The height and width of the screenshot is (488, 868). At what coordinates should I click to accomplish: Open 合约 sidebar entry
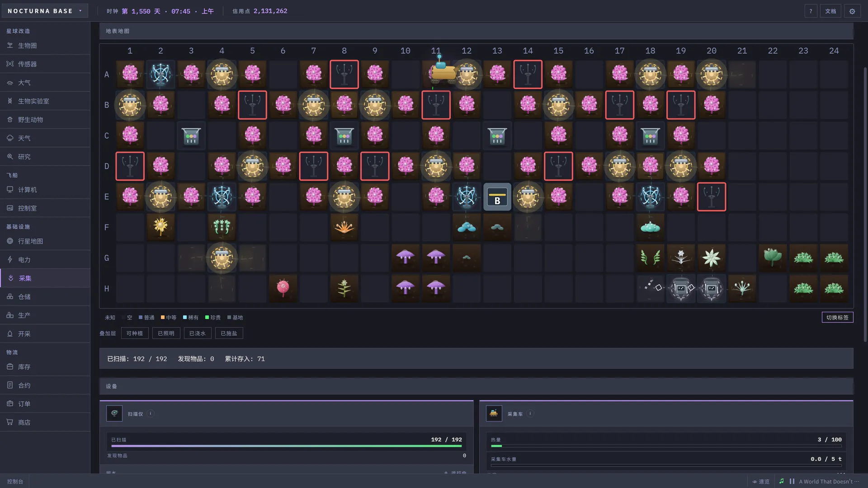45,385
